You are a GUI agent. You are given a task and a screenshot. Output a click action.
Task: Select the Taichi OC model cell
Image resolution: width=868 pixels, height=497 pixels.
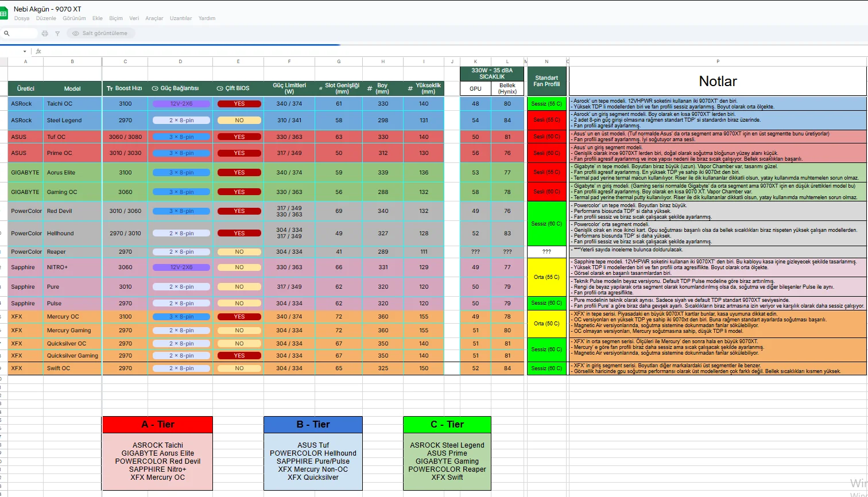72,104
